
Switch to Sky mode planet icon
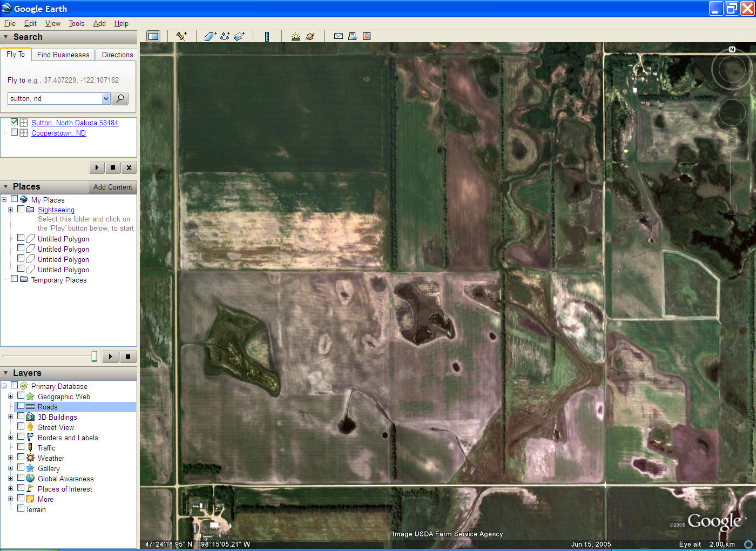pos(310,36)
